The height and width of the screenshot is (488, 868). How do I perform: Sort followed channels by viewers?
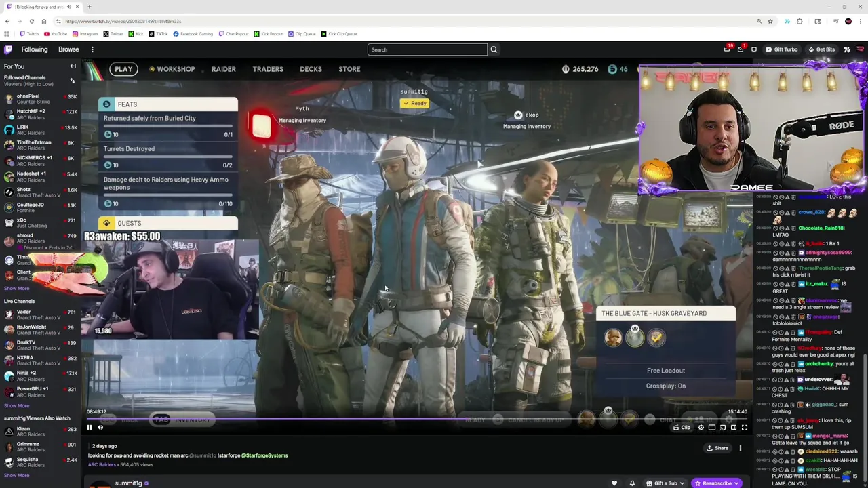point(72,81)
